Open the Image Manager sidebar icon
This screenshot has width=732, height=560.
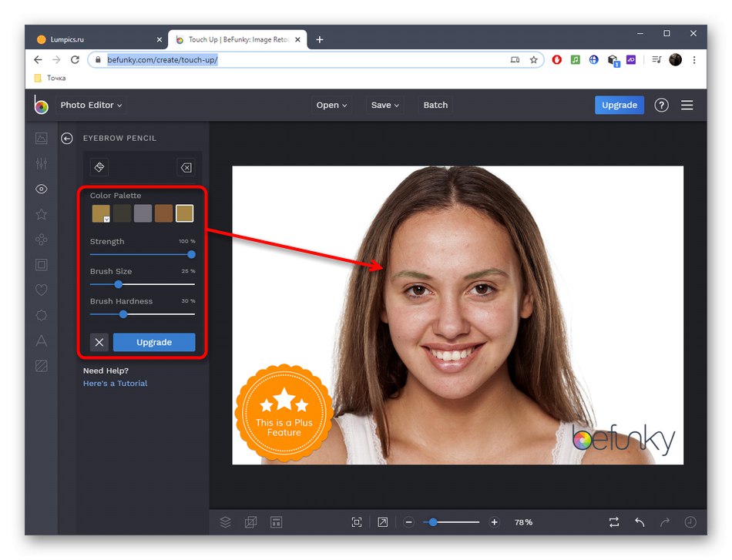click(x=41, y=138)
